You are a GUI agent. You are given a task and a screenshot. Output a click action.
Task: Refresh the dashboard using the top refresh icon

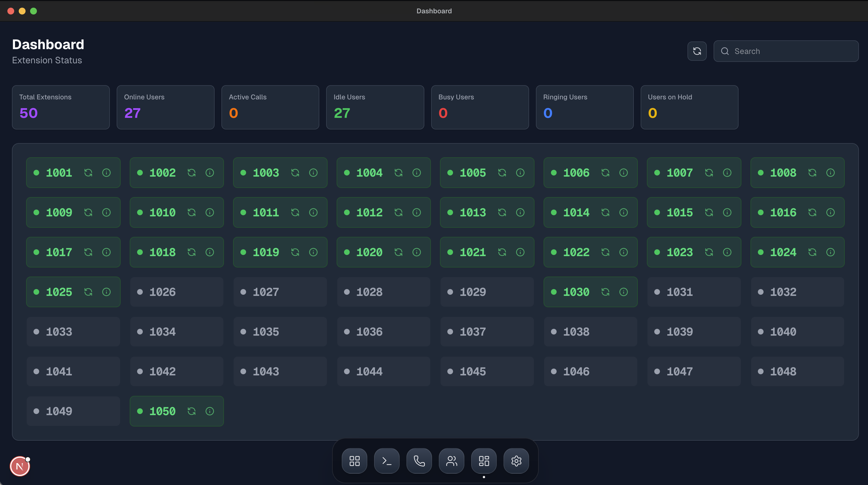[697, 51]
